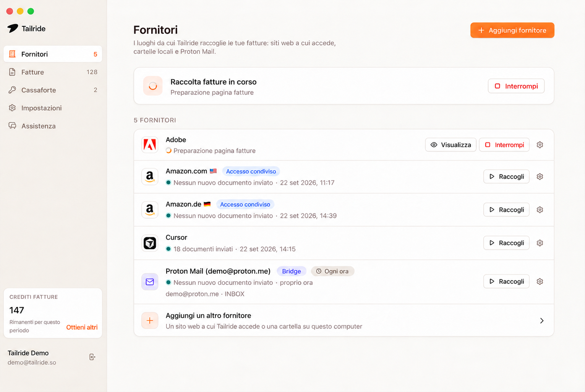Open Amazon.de settings gear
The height and width of the screenshot is (392, 585).
coord(540,210)
